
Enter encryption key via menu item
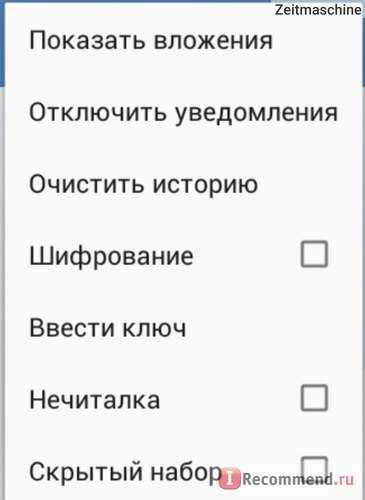[x=108, y=327]
